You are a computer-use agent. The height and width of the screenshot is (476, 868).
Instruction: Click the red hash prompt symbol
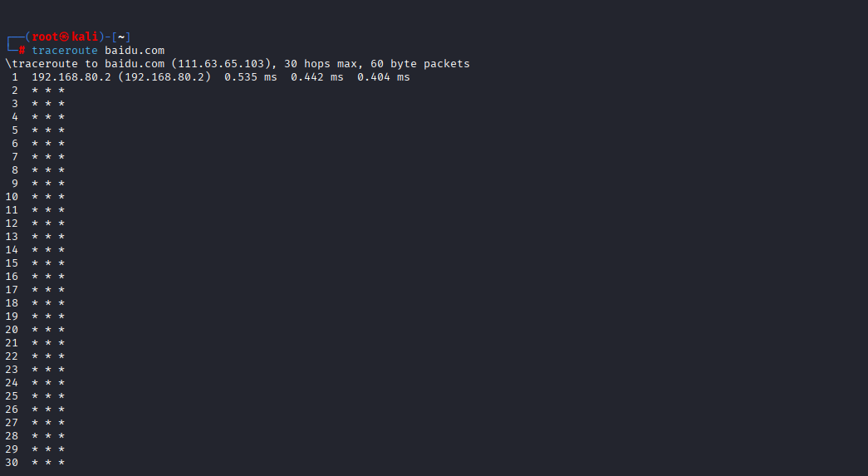pos(22,51)
